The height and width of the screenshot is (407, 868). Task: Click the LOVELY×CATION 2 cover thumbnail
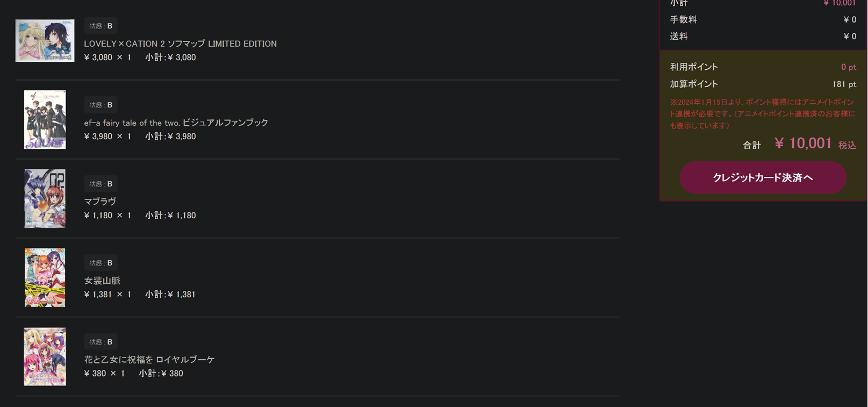pos(45,41)
